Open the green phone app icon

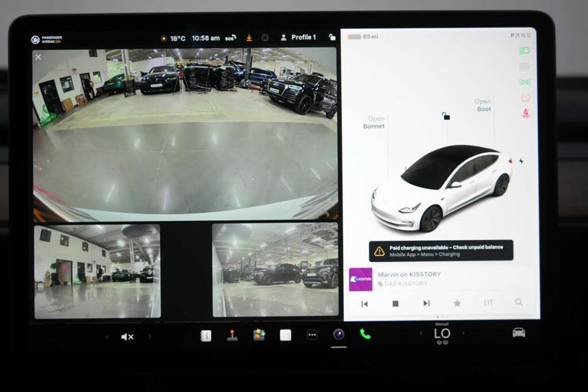point(365,334)
